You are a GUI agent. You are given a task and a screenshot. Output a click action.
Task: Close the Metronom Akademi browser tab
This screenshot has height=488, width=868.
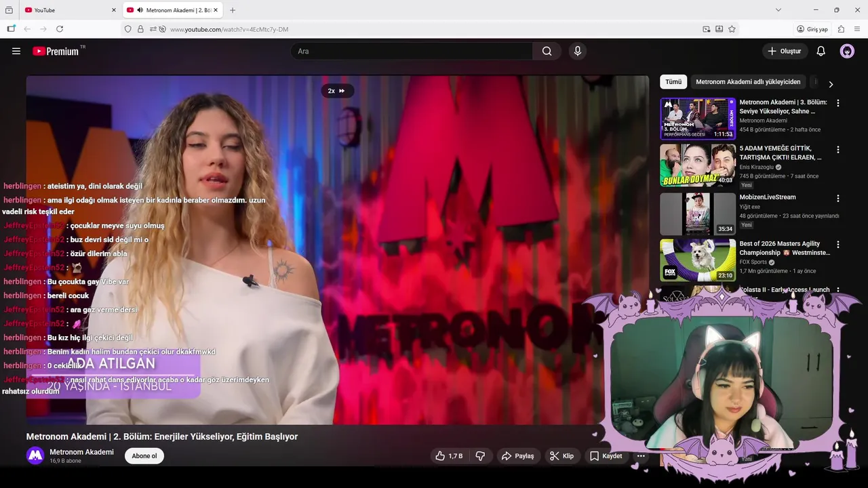216,10
